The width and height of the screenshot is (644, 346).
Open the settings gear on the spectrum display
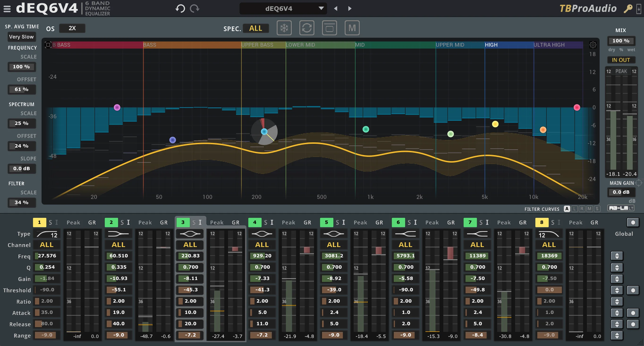(x=593, y=45)
